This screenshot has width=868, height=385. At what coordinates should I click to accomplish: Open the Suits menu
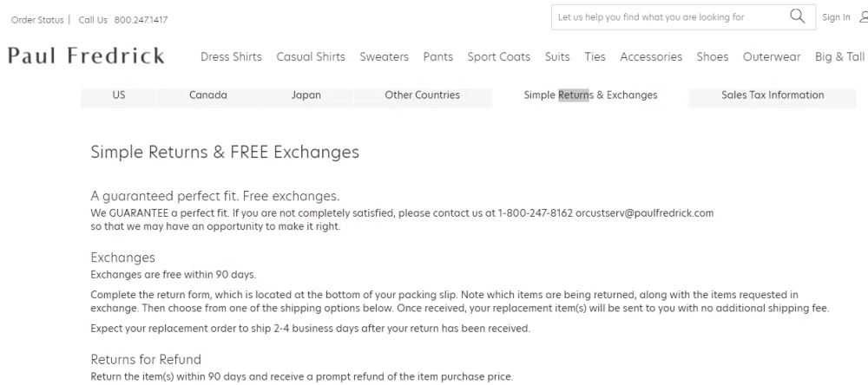tap(557, 57)
